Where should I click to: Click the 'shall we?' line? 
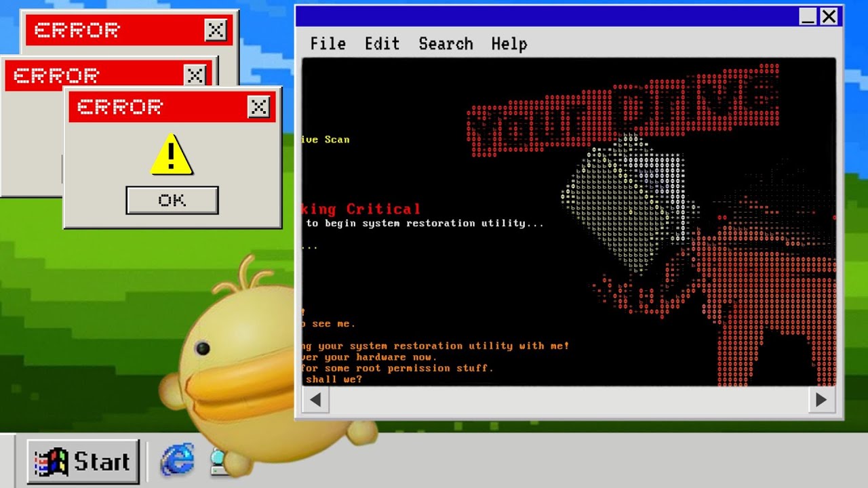334,380
